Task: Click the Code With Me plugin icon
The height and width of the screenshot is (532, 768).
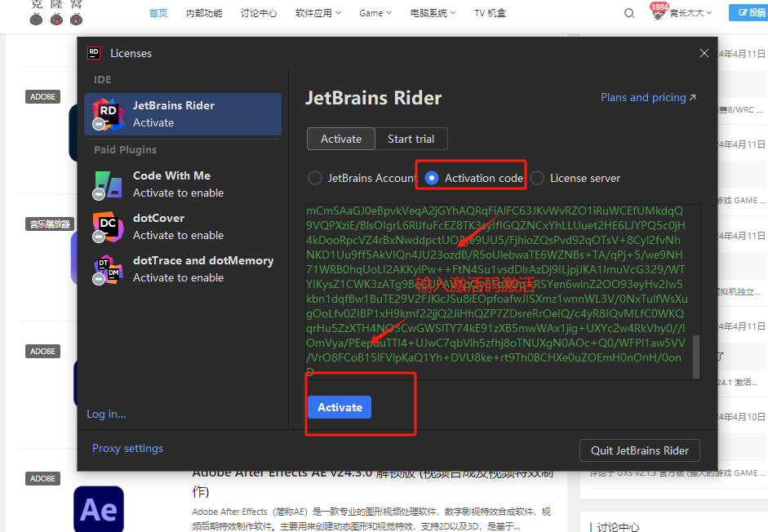Action: tap(107, 184)
